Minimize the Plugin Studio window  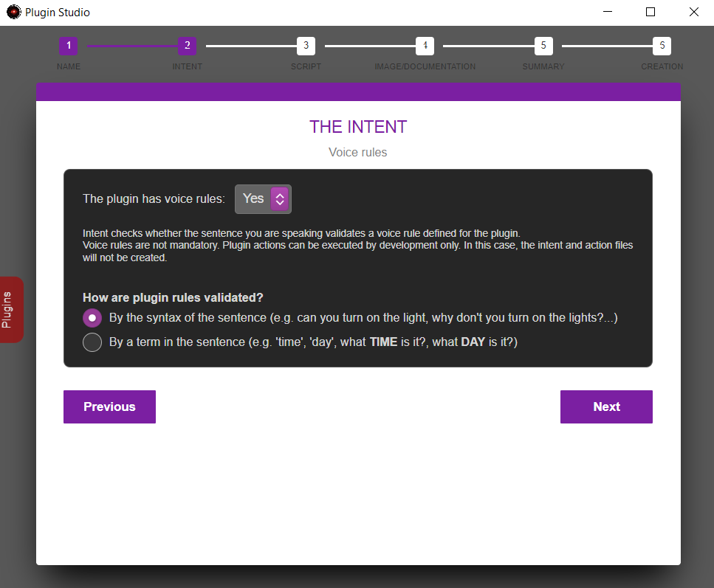click(608, 13)
